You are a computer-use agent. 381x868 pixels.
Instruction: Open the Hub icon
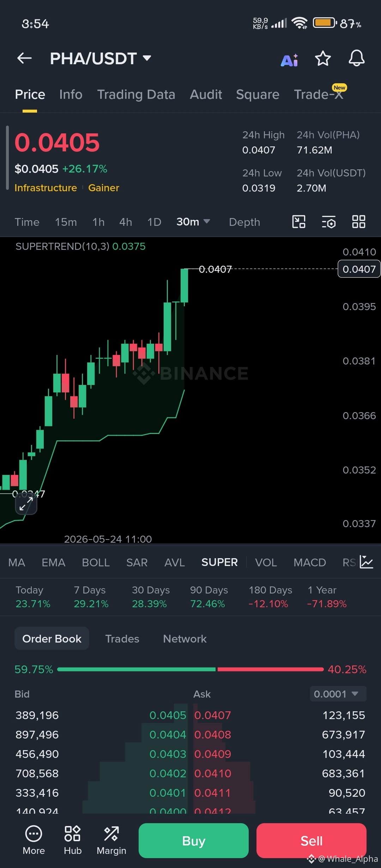coord(73,840)
